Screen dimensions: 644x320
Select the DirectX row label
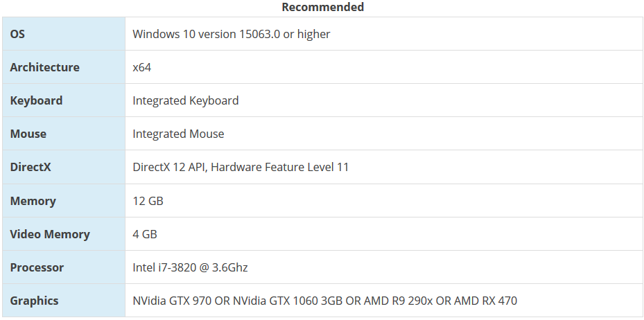[31, 167]
